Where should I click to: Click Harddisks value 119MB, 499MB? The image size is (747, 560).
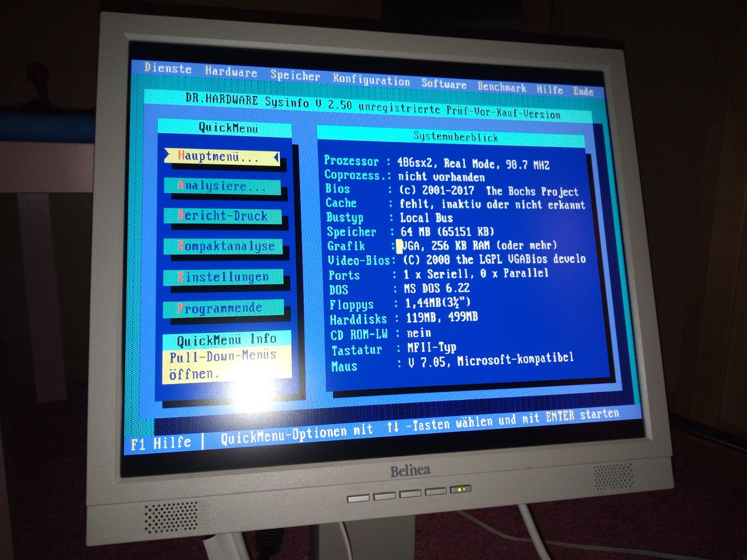(x=441, y=318)
